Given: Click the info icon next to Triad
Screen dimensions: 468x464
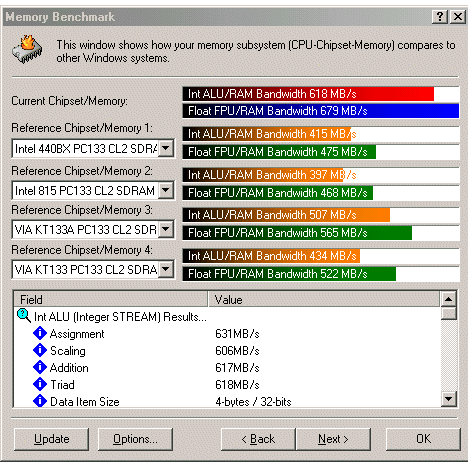Looking at the screenshot, I should pos(40,384).
